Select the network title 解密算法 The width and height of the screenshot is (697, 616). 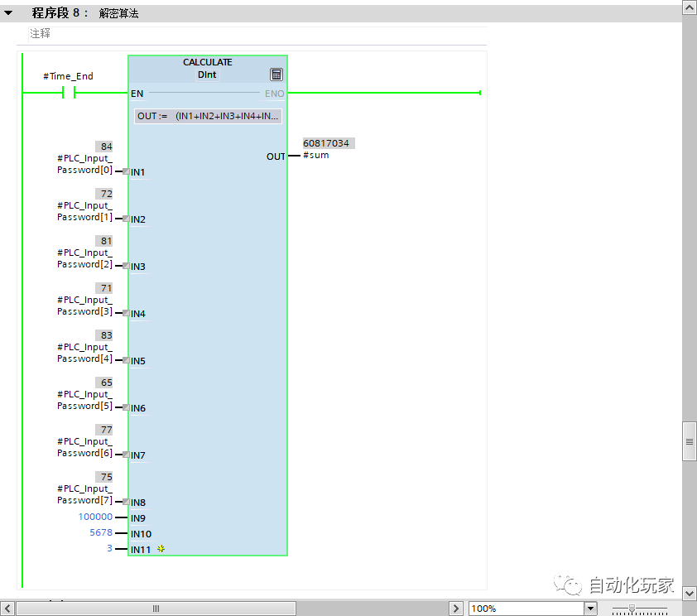coord(118,13)
